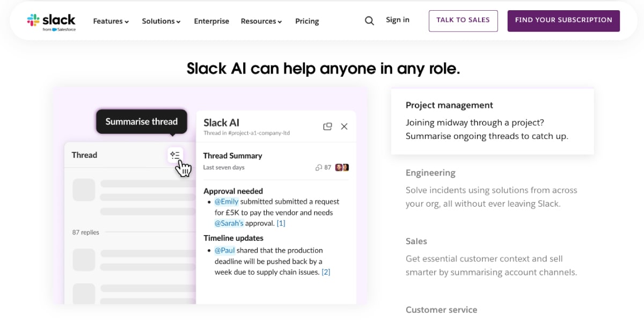The image size is (644, 322).
Task: Open the search magnifier icon
Action: point(369,21)
